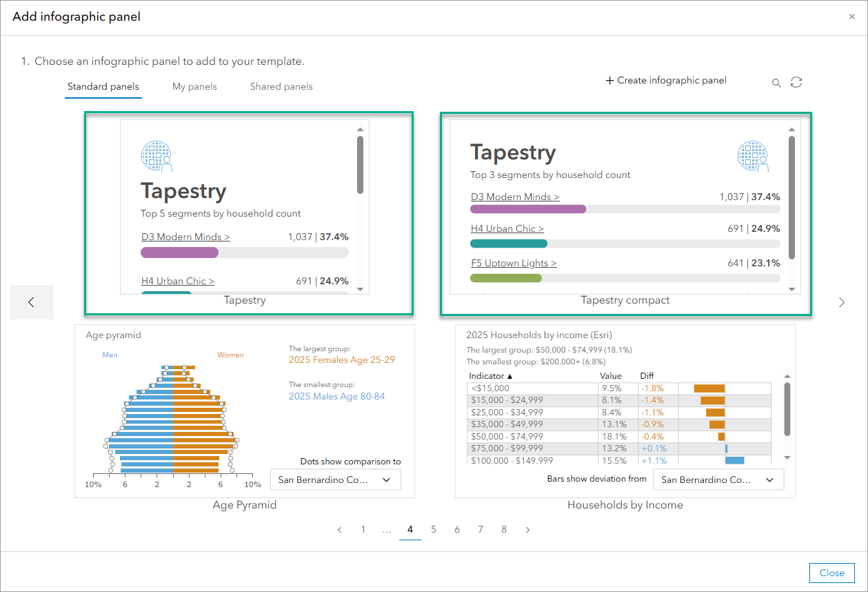Go to page 5 of the panel gallery
The image size is (868, 592).
pyautogui.click(x=433, y=529)
